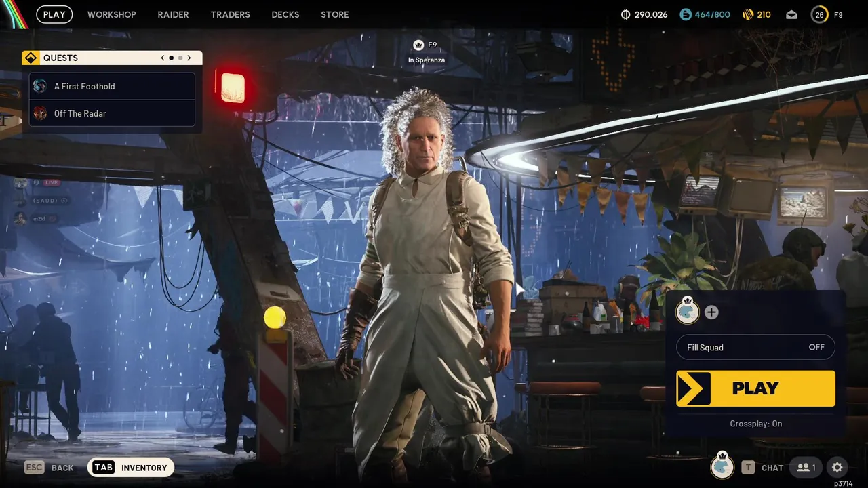Screen dimensions: 868x488
Task: Click the m2d friend avatar
Action: click(x=20, y=218)
